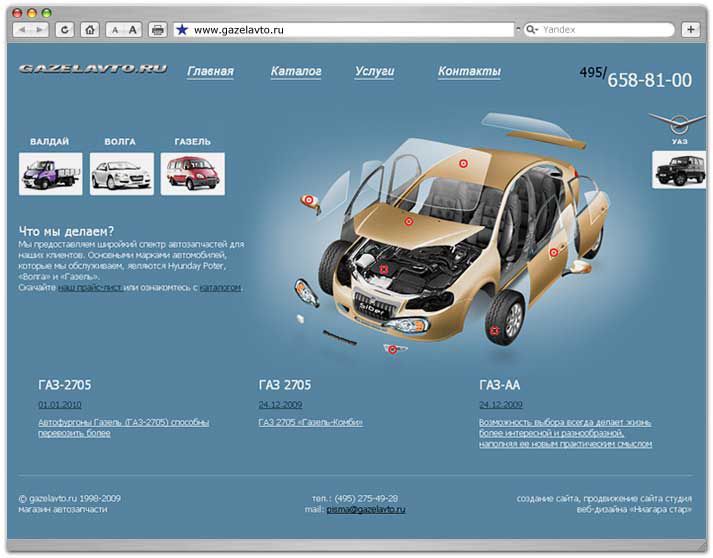Screen dimensions: 713x558
Task: Click the ГАЗ-2705 news heading
Action: (65, 385)
